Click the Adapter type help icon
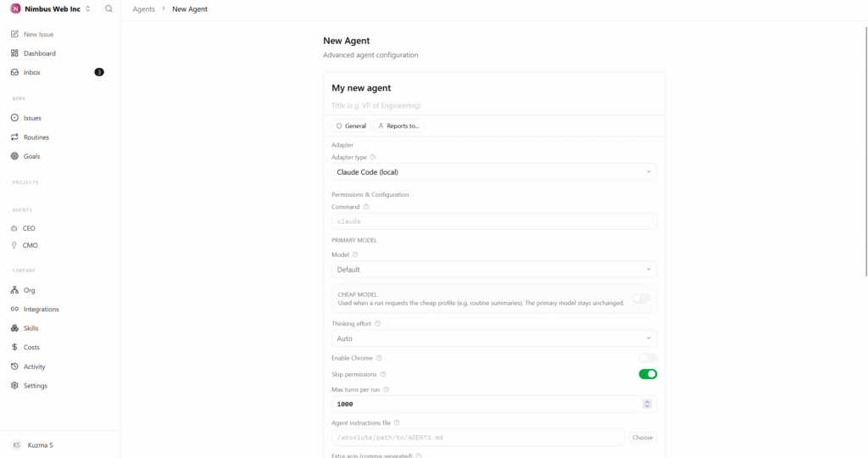The width and height of the screenshot is (868, 458). [x=373, y=157]
